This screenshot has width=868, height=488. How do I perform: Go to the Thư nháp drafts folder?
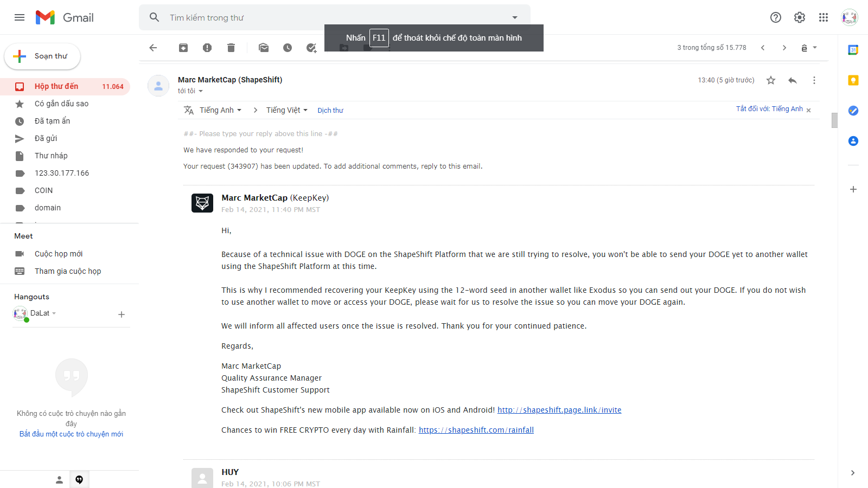(51, 156)
